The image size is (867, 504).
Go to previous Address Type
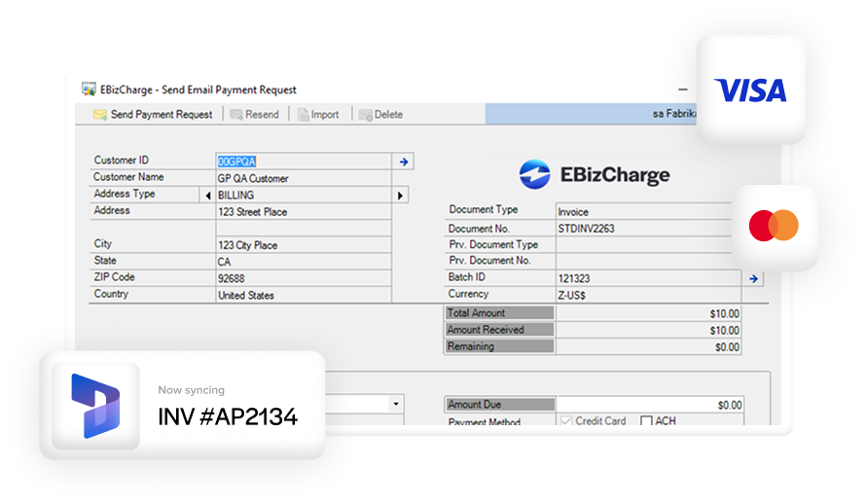[208, 195]
